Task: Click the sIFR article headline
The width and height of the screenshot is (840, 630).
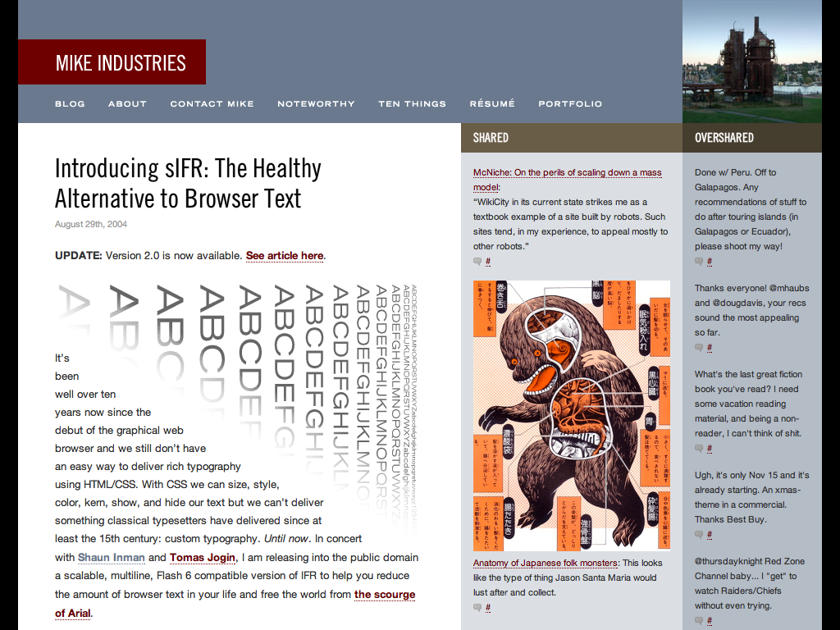Action: pyautogui.click(x=188, y=183)
